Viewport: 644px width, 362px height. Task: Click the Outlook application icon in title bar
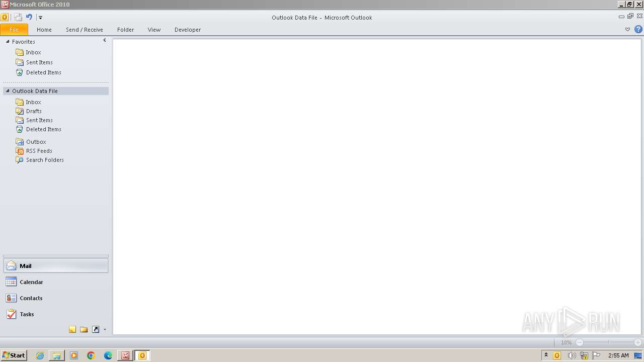pos(5,17)
